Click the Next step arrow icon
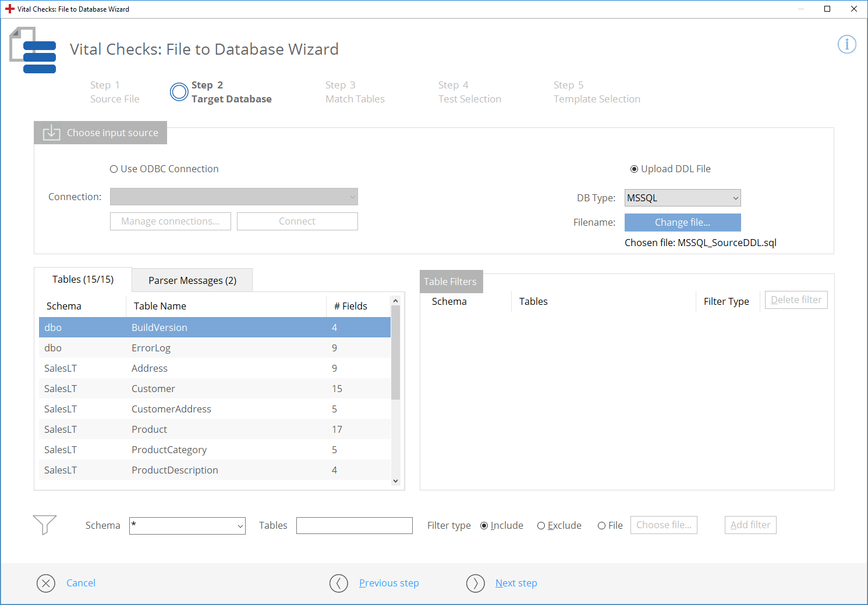This screenshot has height=605, width=868. click(x=476, y=583)
